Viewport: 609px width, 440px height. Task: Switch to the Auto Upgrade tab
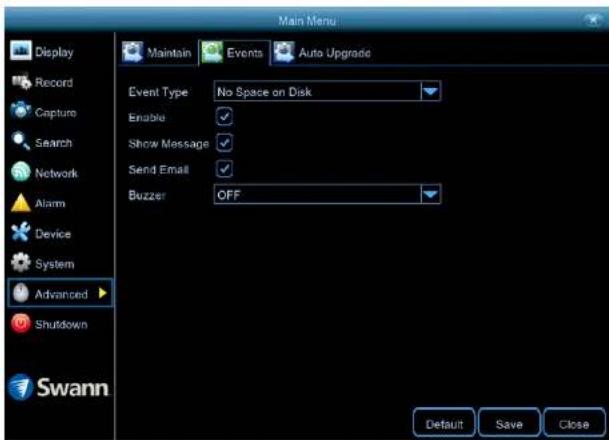click(322, 52)
